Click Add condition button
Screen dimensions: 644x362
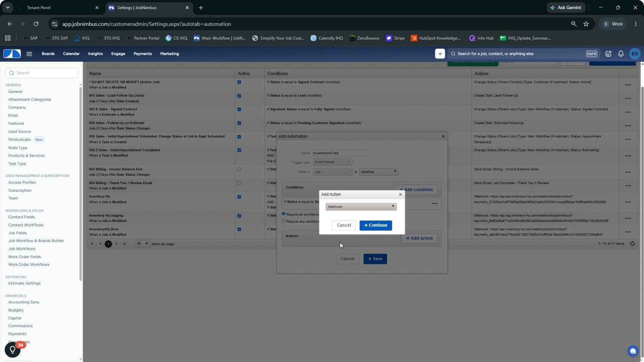point(416,190)
